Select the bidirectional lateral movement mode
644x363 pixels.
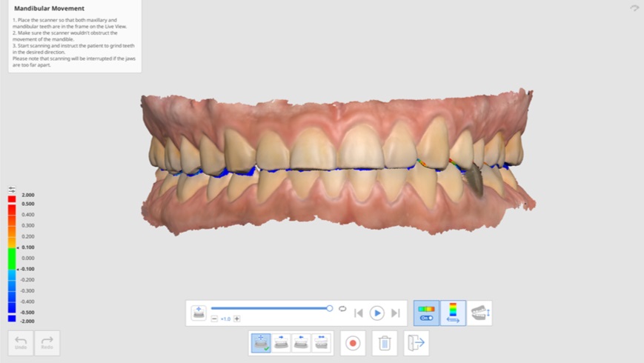(321, 343)
